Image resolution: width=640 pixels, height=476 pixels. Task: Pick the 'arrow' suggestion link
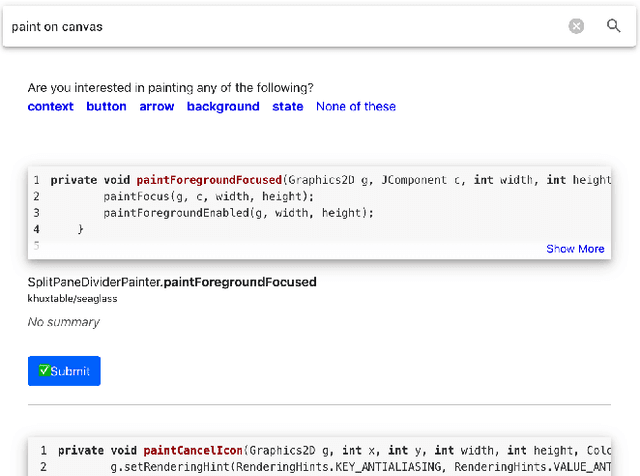156,106
